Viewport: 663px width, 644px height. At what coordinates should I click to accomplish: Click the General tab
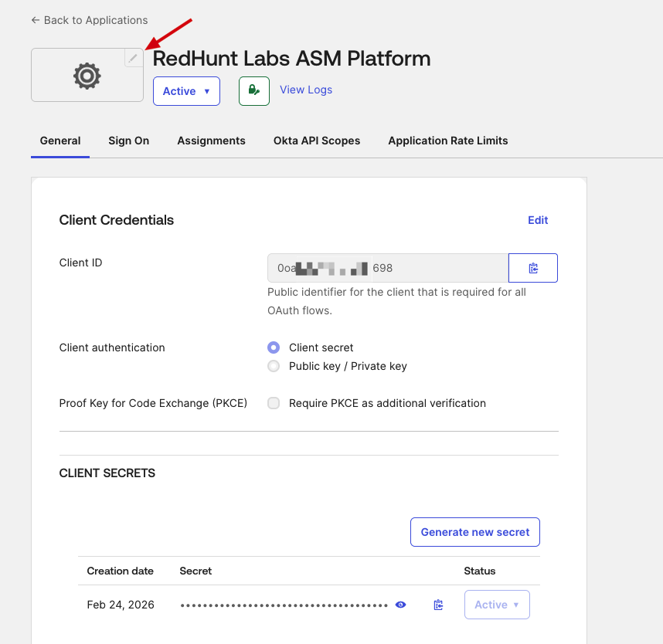click(x=60, y=141)
